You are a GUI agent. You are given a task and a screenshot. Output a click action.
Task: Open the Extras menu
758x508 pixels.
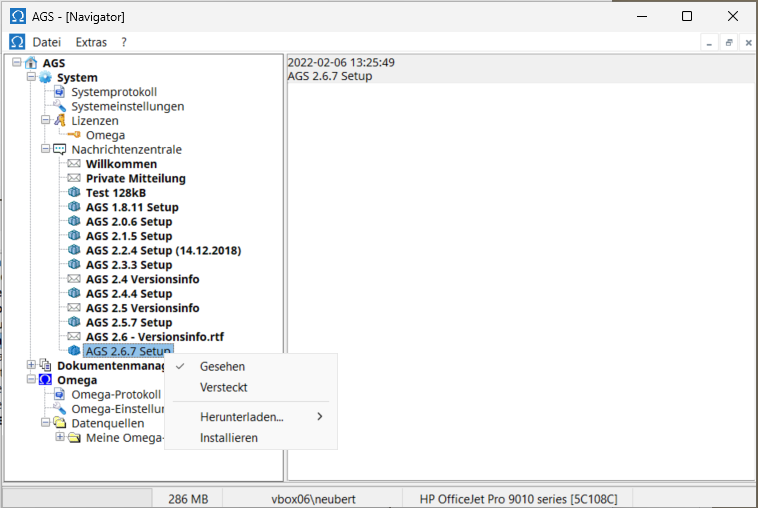pyautogui.click(x=91, y=42)
